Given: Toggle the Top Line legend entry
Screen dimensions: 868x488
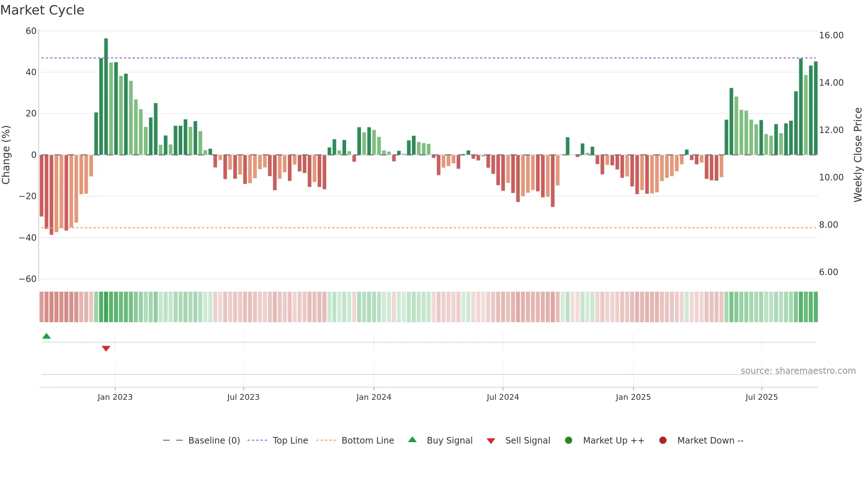Looking at the screenshot, I should (x=278, y=440).
